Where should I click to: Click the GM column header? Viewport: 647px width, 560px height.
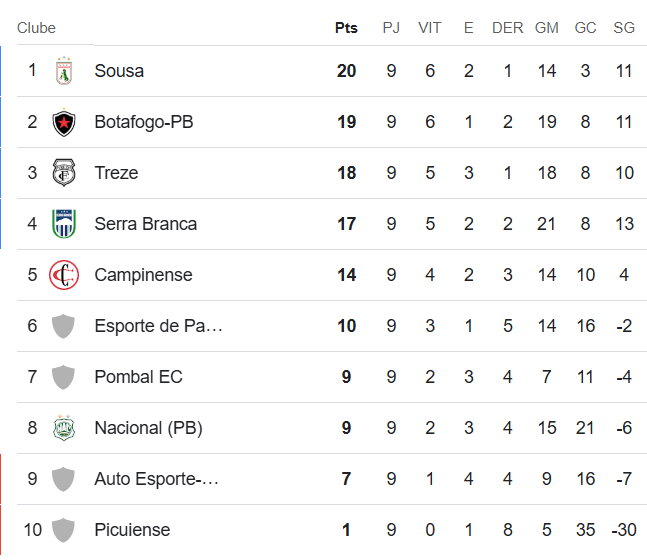547,28
